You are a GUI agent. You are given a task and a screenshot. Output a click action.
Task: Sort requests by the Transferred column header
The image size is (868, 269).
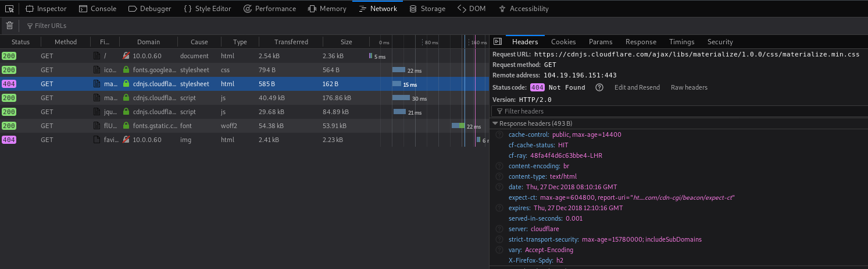(291, 42)
